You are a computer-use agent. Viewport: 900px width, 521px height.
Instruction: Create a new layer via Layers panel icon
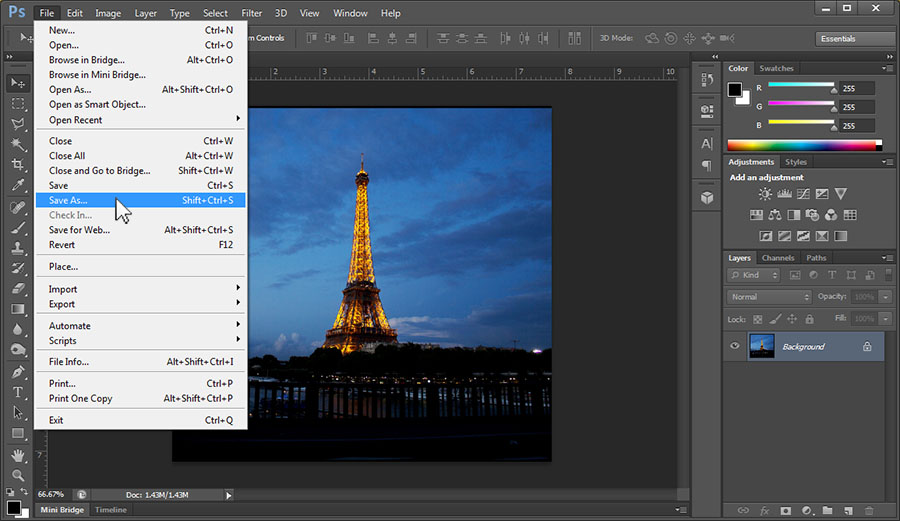pyautogui.click(x=847, y=510)
